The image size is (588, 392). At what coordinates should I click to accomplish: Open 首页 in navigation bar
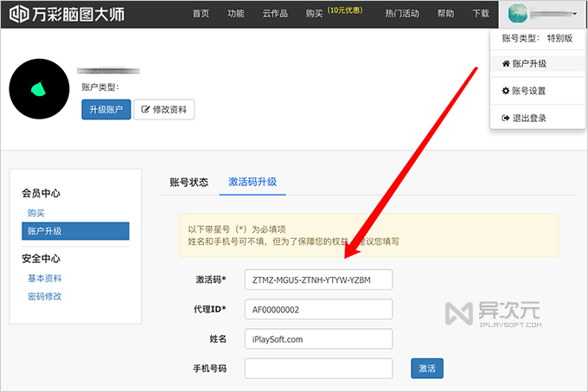click(x=201, y=14)
